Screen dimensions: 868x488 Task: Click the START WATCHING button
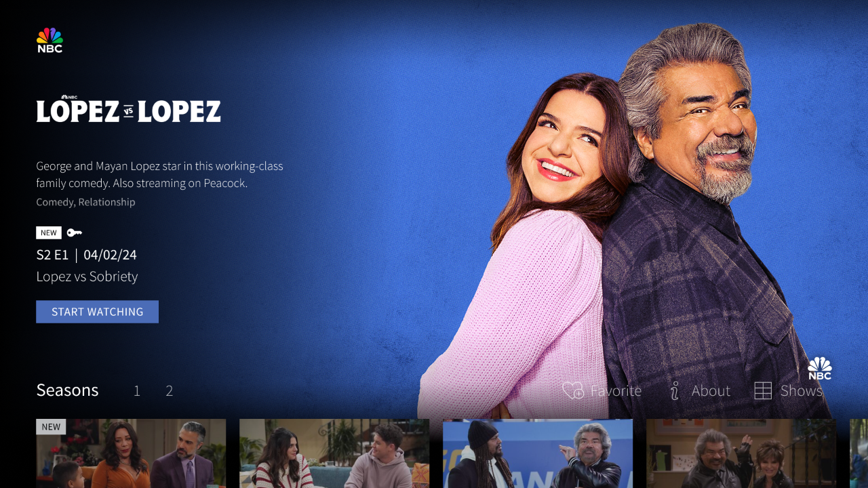point(97,311)
